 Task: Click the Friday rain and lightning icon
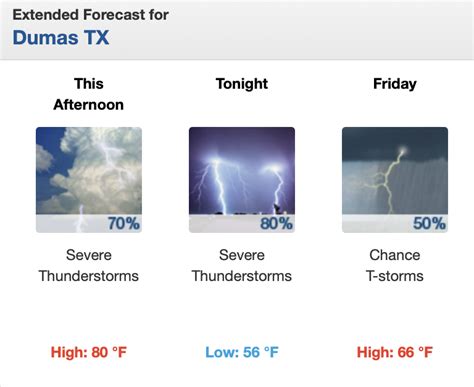395,180
